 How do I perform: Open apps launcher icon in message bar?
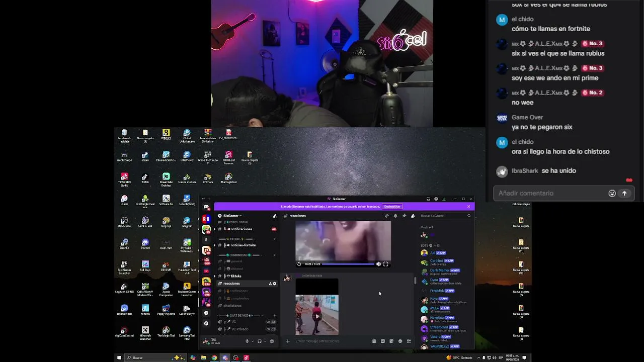(409, 341)
